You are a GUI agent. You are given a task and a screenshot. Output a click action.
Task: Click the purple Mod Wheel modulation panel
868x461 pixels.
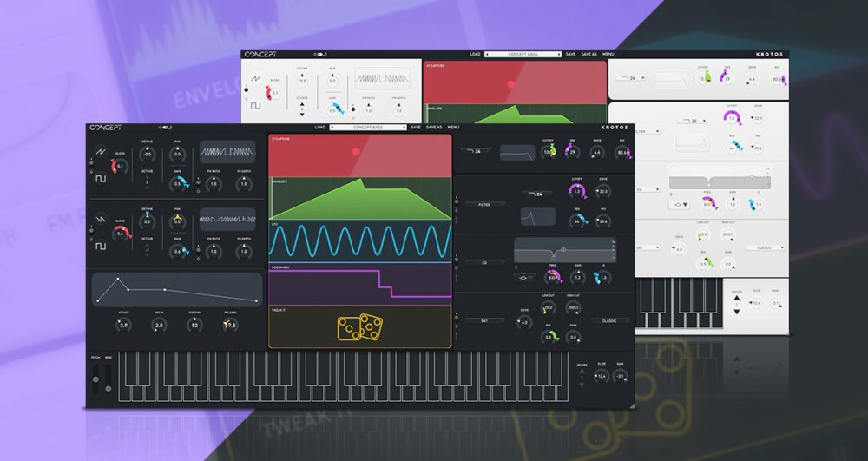[x=359, y=284]
